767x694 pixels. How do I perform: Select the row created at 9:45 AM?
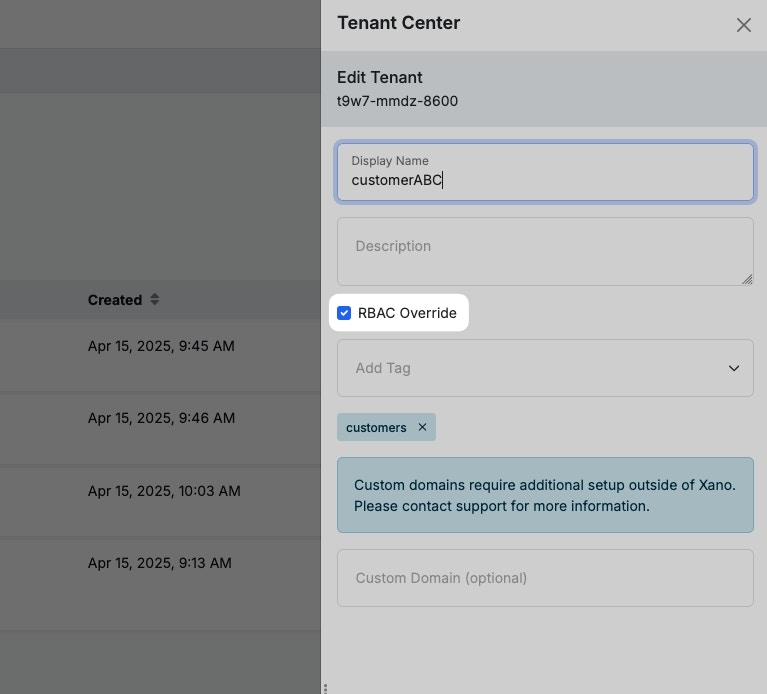coord(160,346)
